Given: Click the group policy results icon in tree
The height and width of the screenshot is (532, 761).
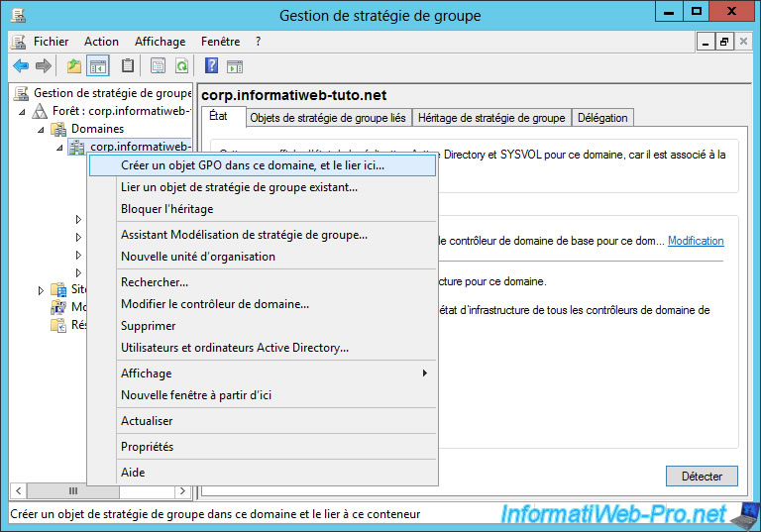Looking at the screenshot, I should (58, 325).
